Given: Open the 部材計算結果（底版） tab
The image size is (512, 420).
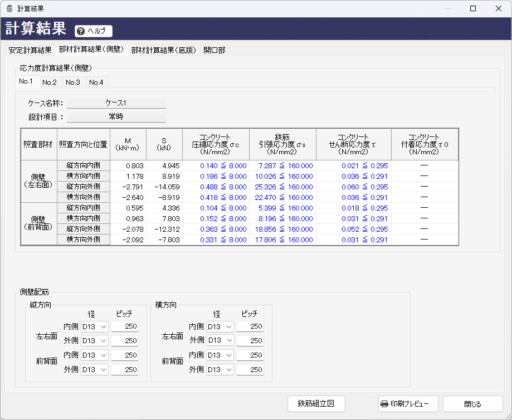Looking at the screenshot, I should point(164,50).
